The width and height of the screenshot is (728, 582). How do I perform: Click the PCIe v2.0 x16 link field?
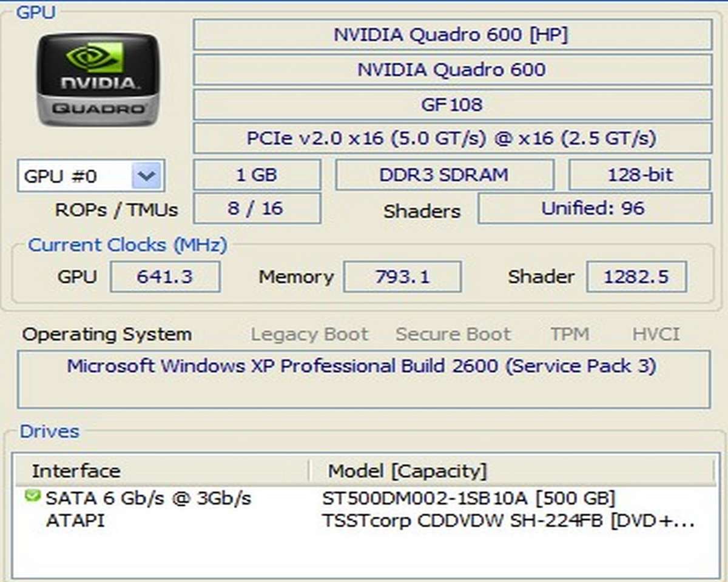point(451,139)
